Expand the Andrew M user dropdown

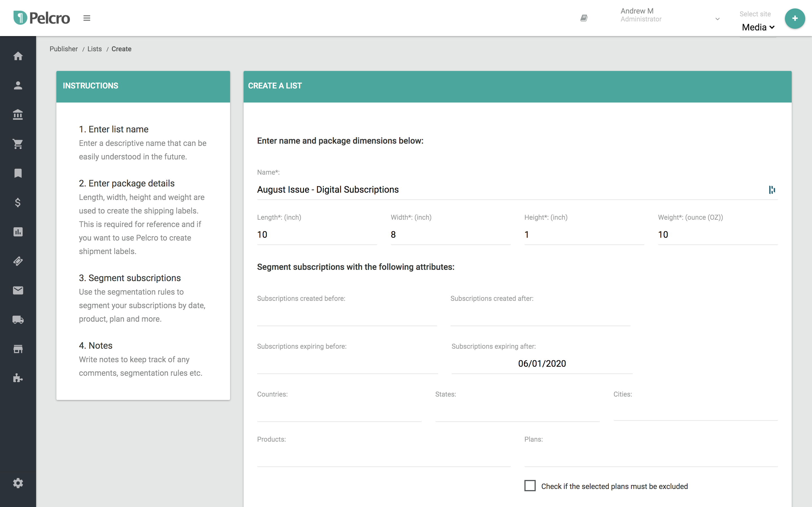pyautogui.click(x=717, y=19)
